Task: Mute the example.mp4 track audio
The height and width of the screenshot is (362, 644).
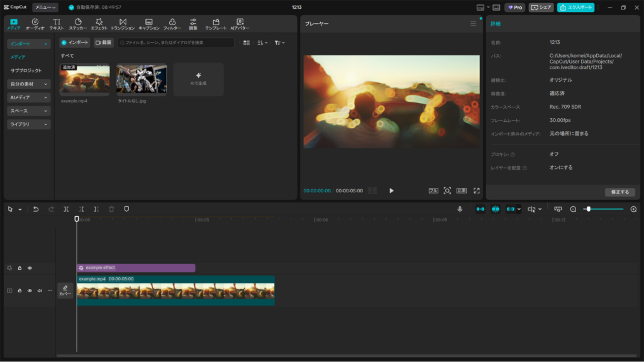Action: click(x=40, y=290)
